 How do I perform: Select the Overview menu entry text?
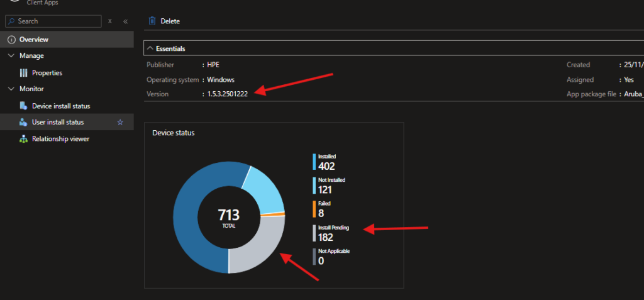point(34,40)
